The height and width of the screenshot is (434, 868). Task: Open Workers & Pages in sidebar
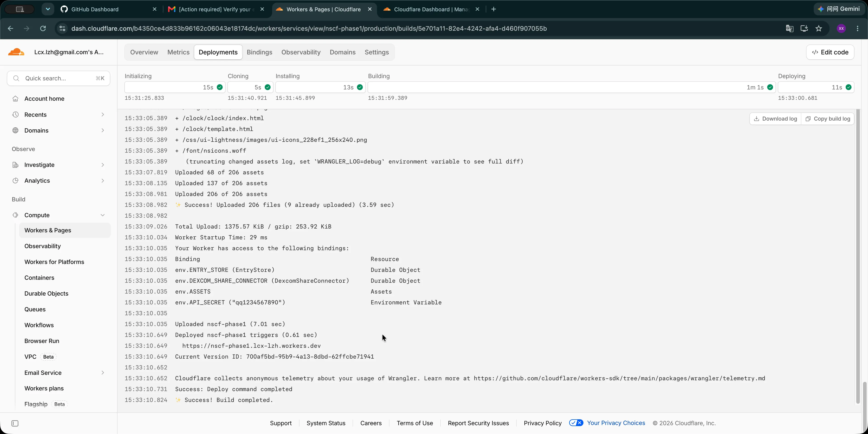click(65, 230)
